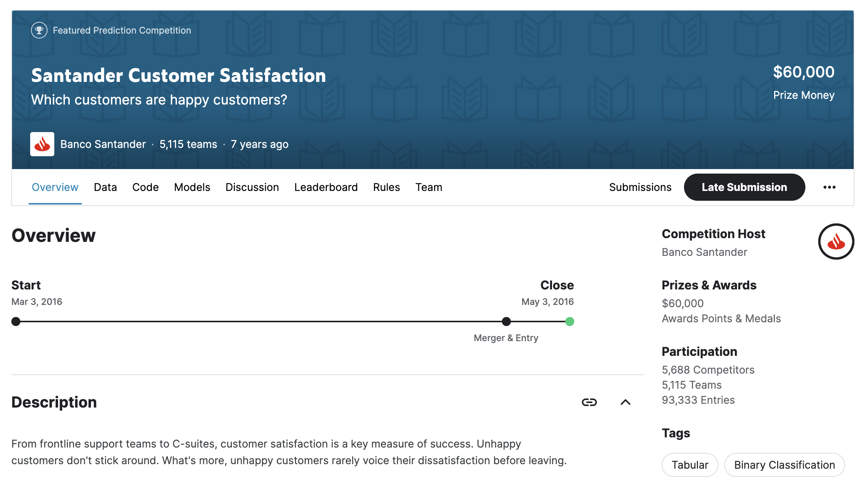Click the Tabular tag
This screenshot has width=868, height=480.
(x=690, y=465)
